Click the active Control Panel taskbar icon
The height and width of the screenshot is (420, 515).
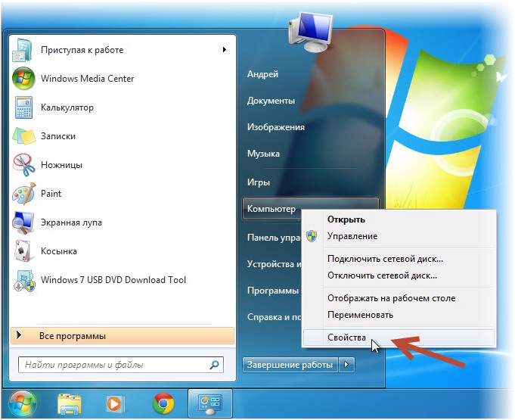[210, 404]
